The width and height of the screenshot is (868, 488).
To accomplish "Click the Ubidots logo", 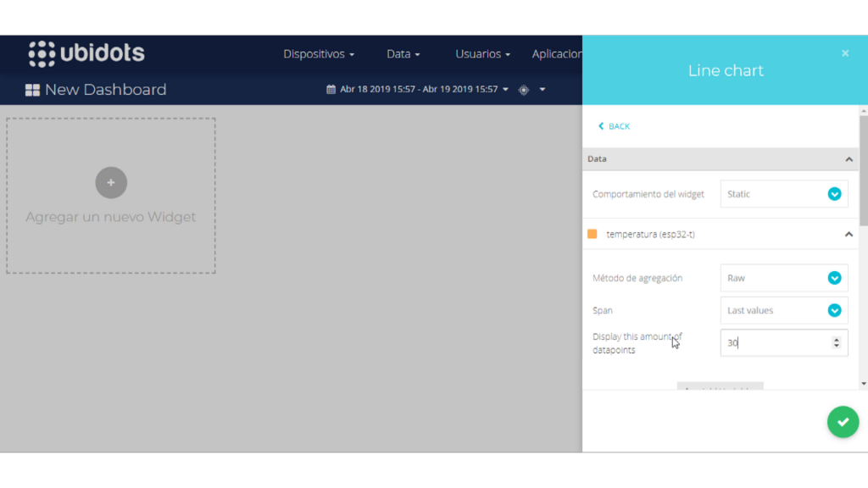I will click(86, 53).
